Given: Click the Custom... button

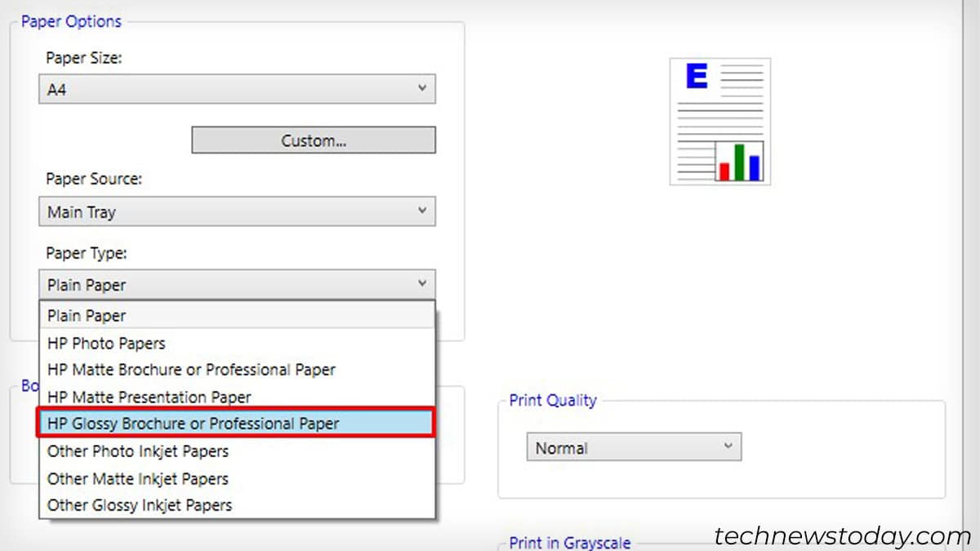Looking at the screenshot, I should (x=314, y=140).
